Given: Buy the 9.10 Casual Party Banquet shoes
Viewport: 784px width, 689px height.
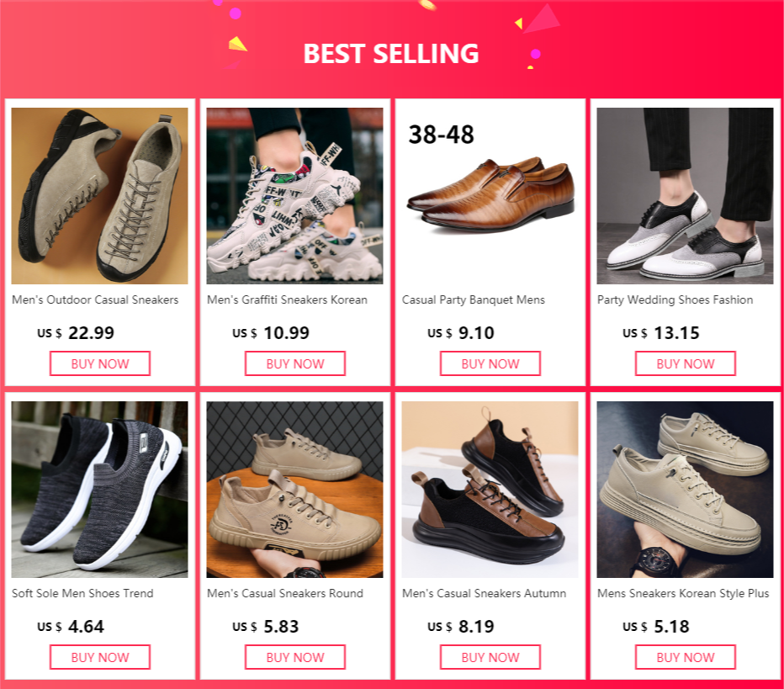Looking at the screenshot, I should click(x=490, y=363).
